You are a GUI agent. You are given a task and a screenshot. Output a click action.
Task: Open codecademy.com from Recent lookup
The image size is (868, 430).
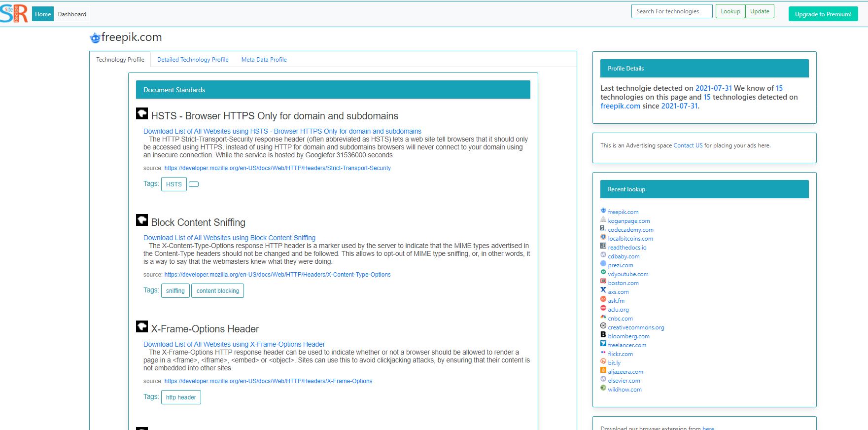click(630, 230)
